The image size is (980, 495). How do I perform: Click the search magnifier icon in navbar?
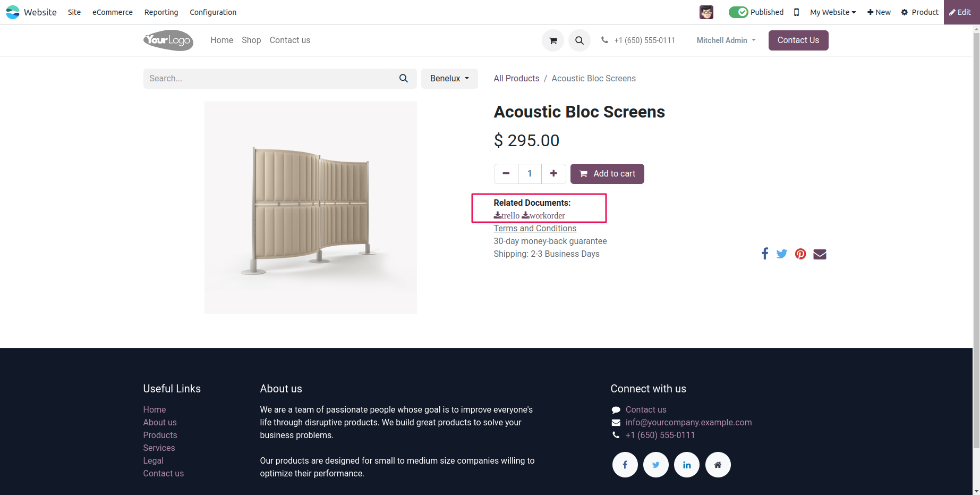(x=580, y=40)
